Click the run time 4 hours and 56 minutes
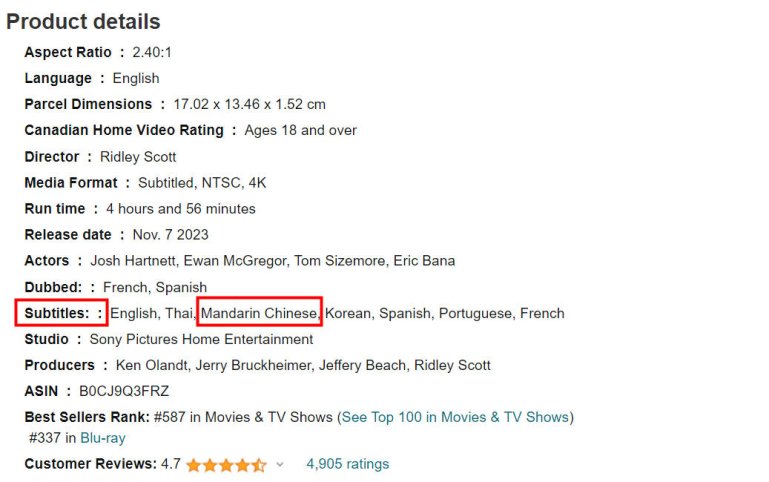The image size is (769, 482). point(180,209)
